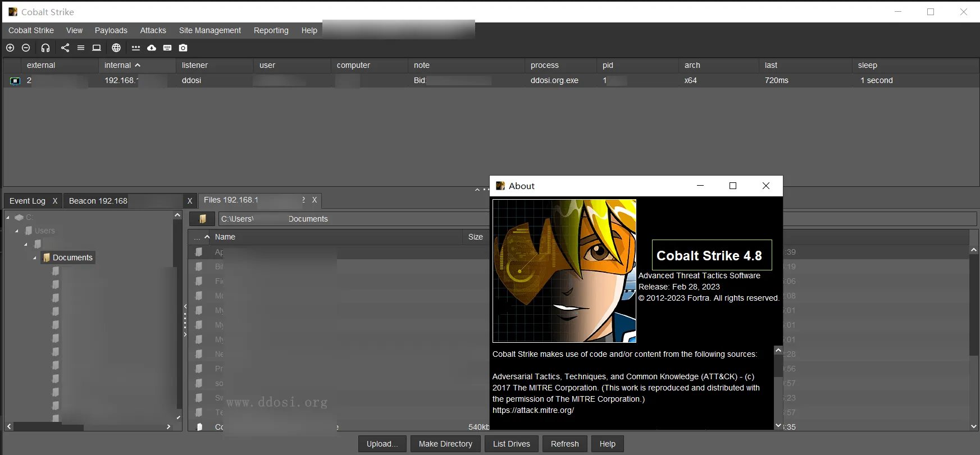This screenshot has width=980, height=455.
Task: Sort sessions by process column
Action: pos(560,65)
